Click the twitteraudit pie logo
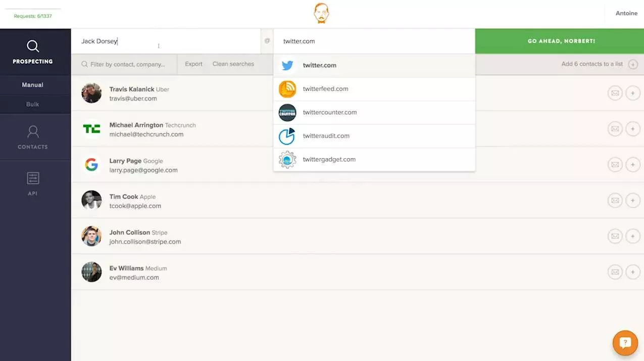Screen dimensions: 644x361 [x=287, y=136]
